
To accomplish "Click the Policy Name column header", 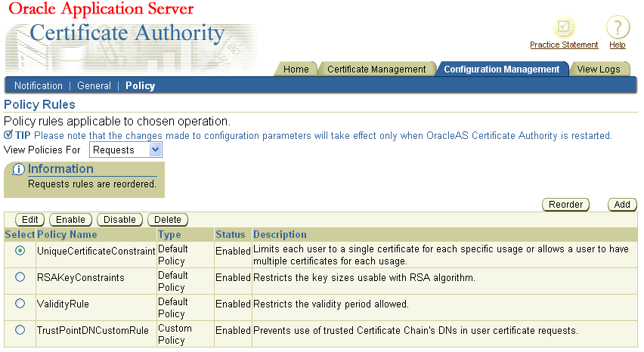I will (x=67, y=234).
